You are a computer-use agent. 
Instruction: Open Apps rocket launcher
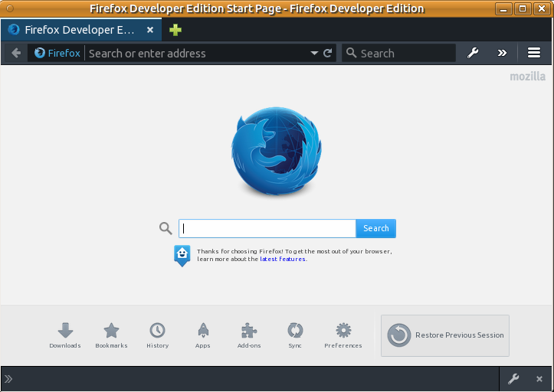[203, 335]
